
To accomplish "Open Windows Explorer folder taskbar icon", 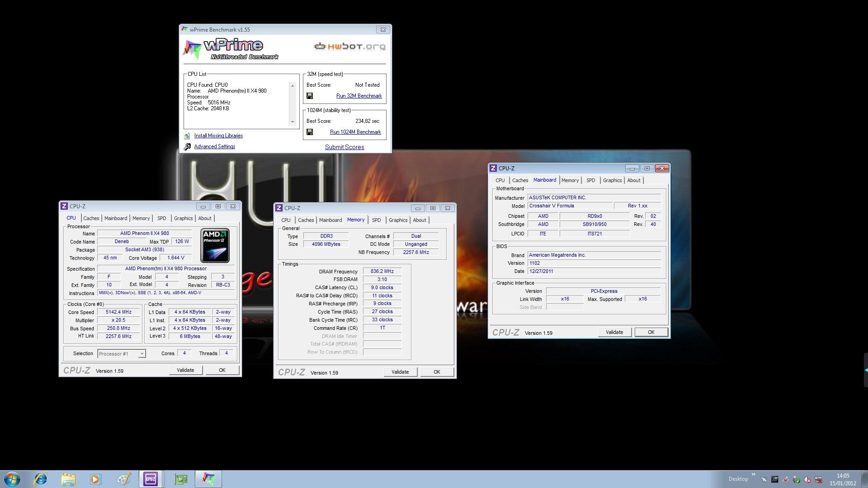I will (68, 479).
